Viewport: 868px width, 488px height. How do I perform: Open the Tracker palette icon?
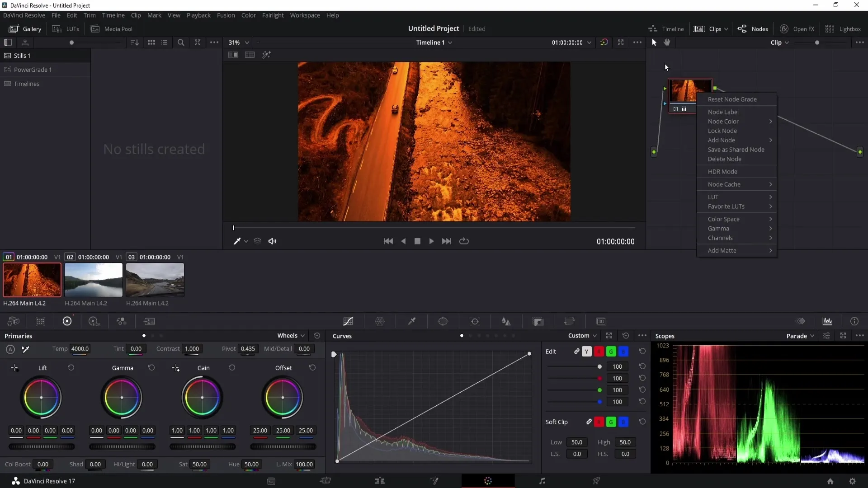click(475, 321)
